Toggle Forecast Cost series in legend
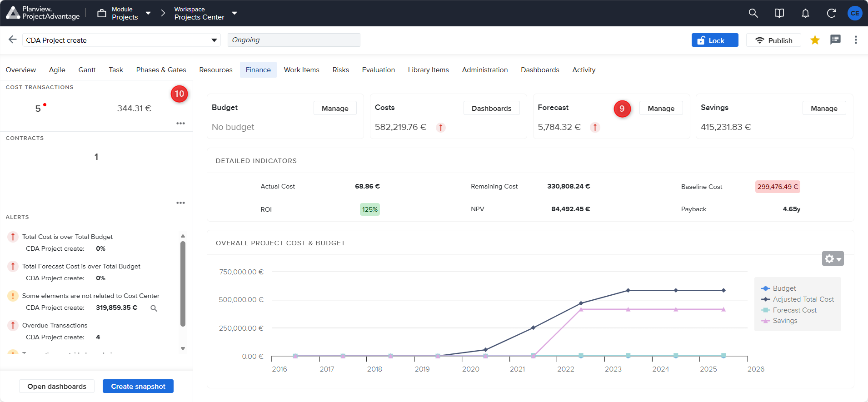 (794, 310)
